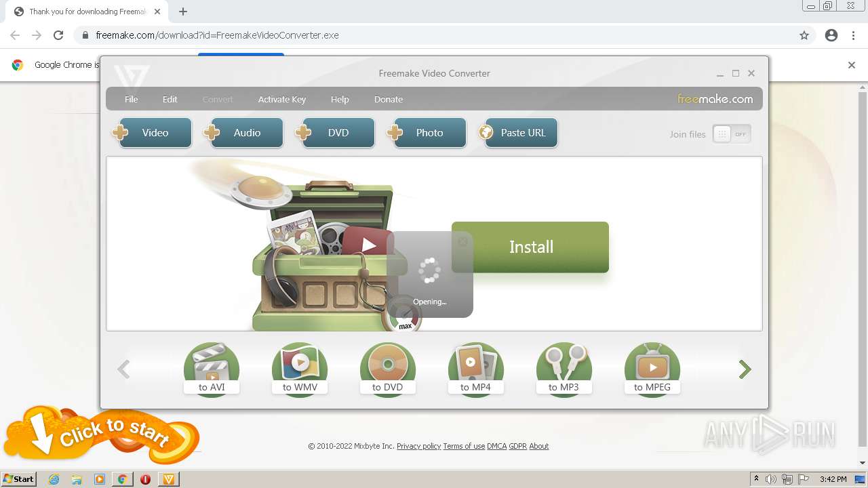Show next output formats with right arrow

pyautogui.click(x=745, y=369)
